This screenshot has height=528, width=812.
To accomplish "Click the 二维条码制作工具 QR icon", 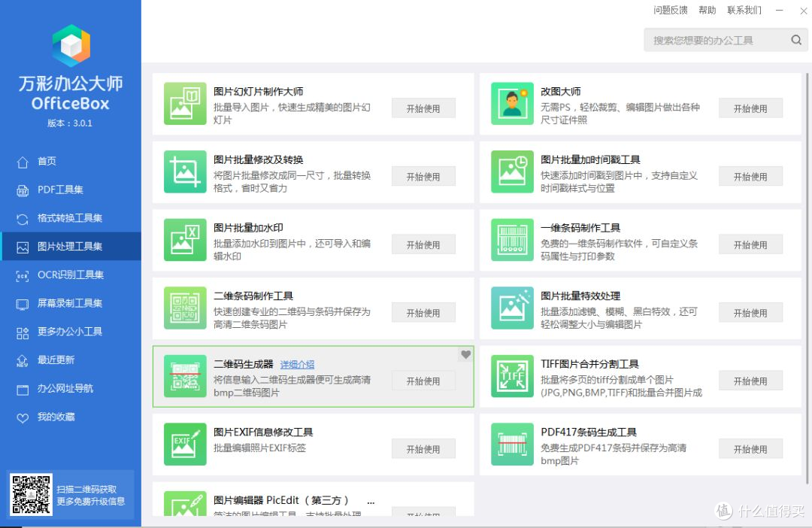I will click(185, 308).
